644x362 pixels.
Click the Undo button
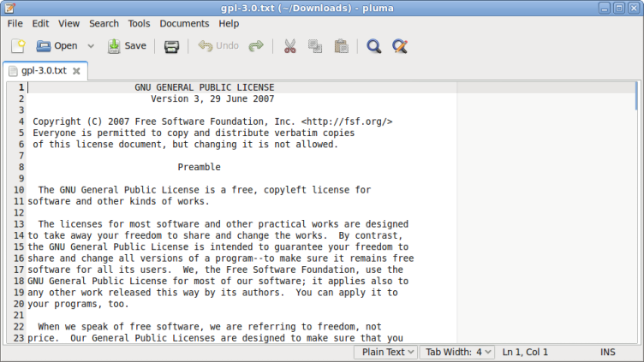coord(218,46)
